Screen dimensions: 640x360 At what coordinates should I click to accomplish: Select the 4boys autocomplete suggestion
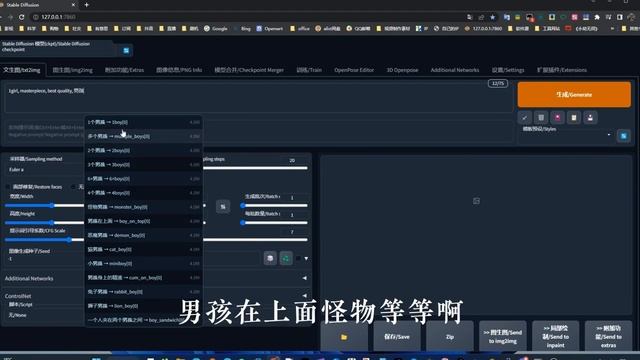coord(143,193)
